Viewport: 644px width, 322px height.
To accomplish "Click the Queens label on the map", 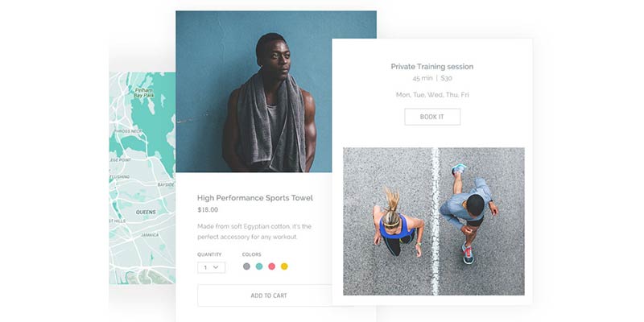I will 146,213.
